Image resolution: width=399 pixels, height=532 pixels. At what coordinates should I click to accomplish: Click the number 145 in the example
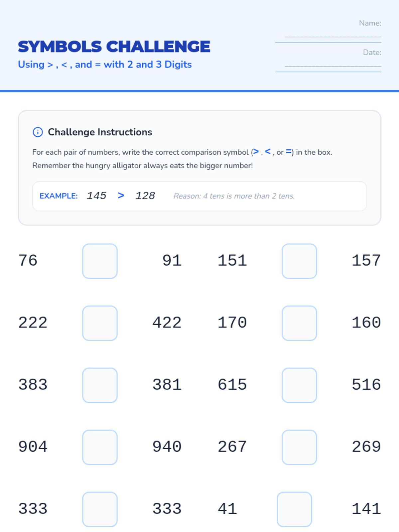click(96, 196)
